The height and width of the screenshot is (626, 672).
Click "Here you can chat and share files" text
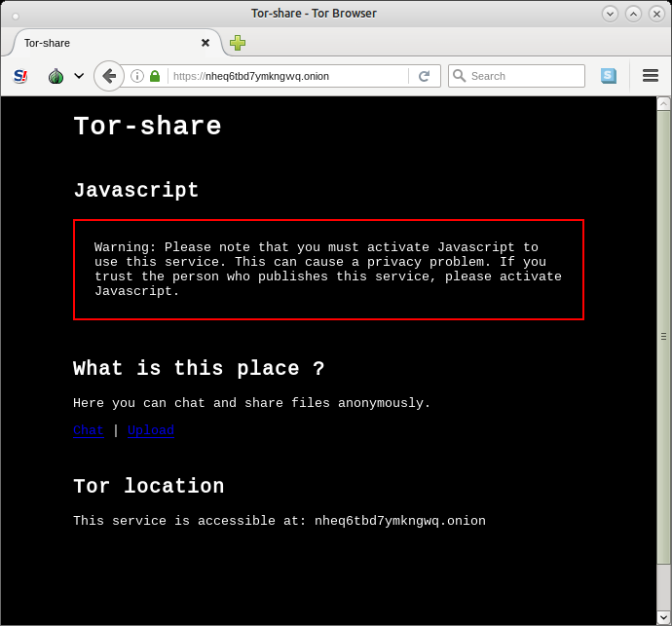click(251, 403)
